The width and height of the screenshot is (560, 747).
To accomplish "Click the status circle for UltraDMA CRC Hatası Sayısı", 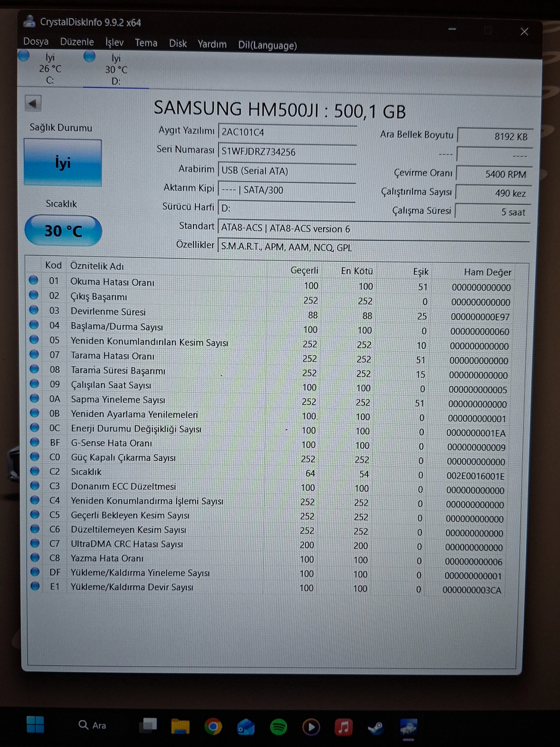I will (35, 543).
